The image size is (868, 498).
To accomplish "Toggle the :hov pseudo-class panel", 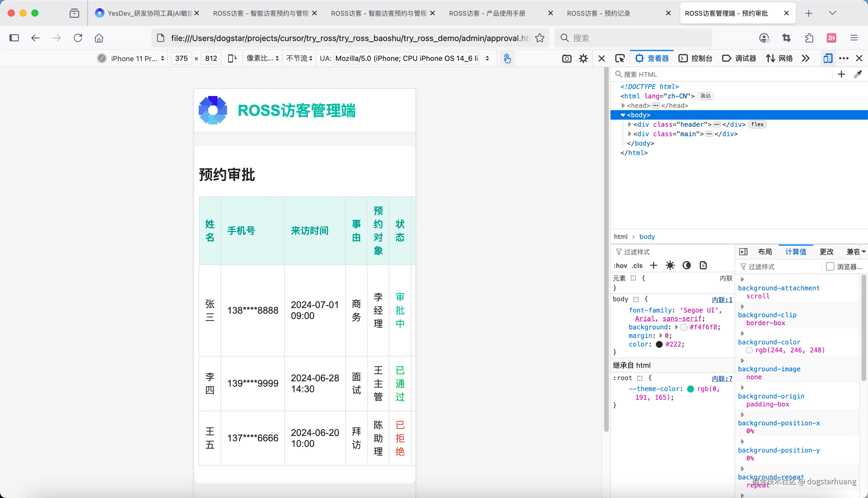I will tap(620, 266).
